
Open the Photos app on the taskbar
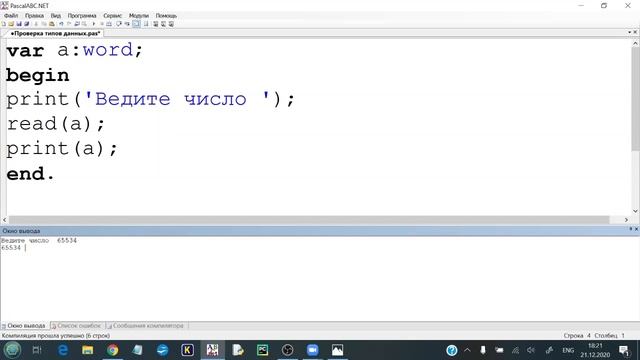coord(338,350)
